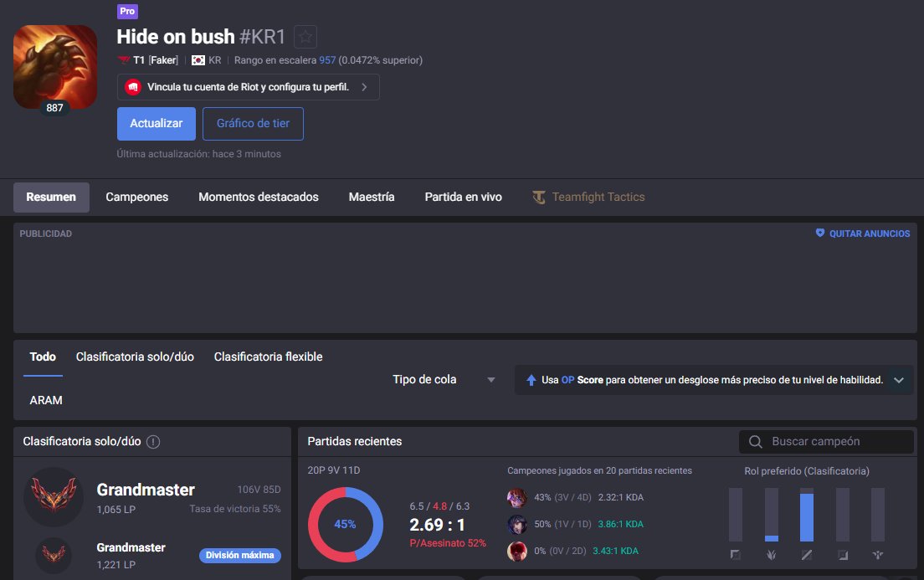Click the Bottom lane role icon
This screenshot has width=924, height=580.
tap(843, 555)
